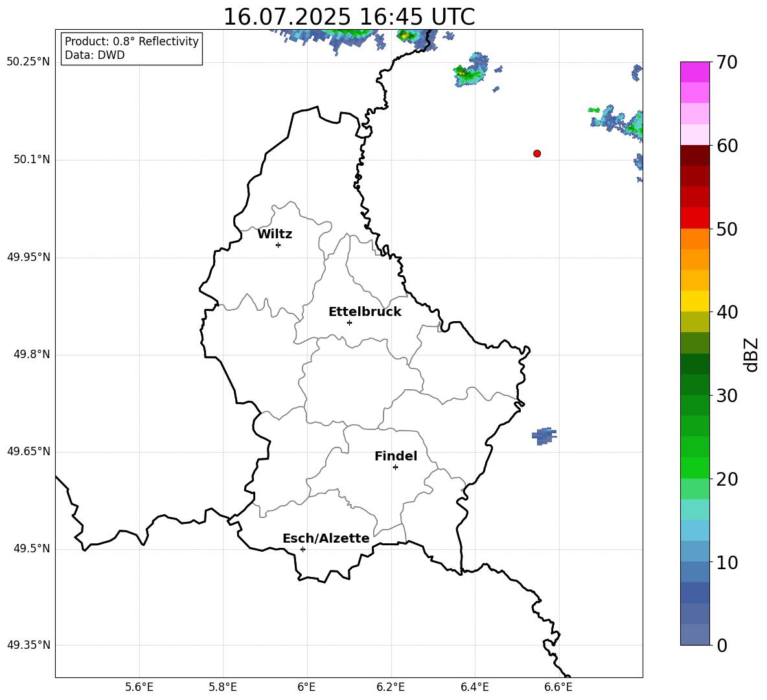Click the Ettelbruck station label

click(x=365, y=312)
